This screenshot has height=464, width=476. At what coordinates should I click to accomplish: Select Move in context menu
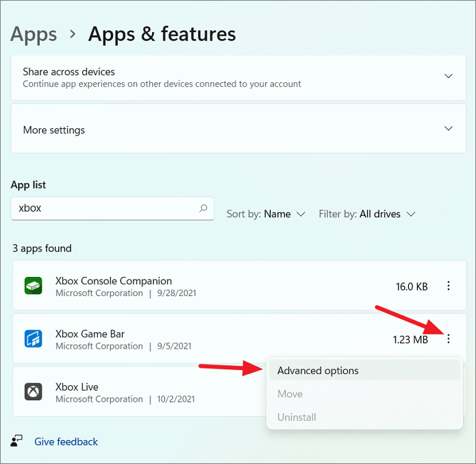click(x=364, y=394)
